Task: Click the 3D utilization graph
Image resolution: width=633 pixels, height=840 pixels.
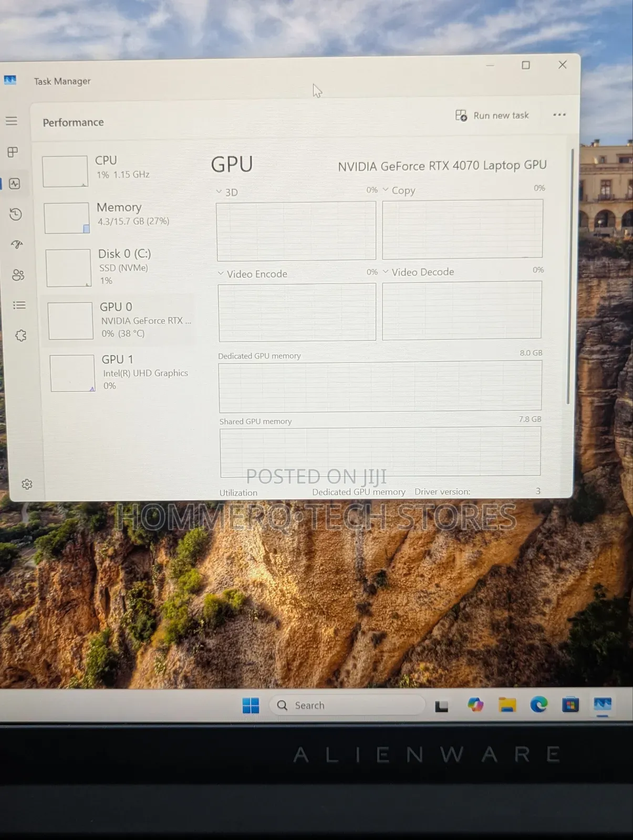Action: pyautogui.click(x=296, y=231)
